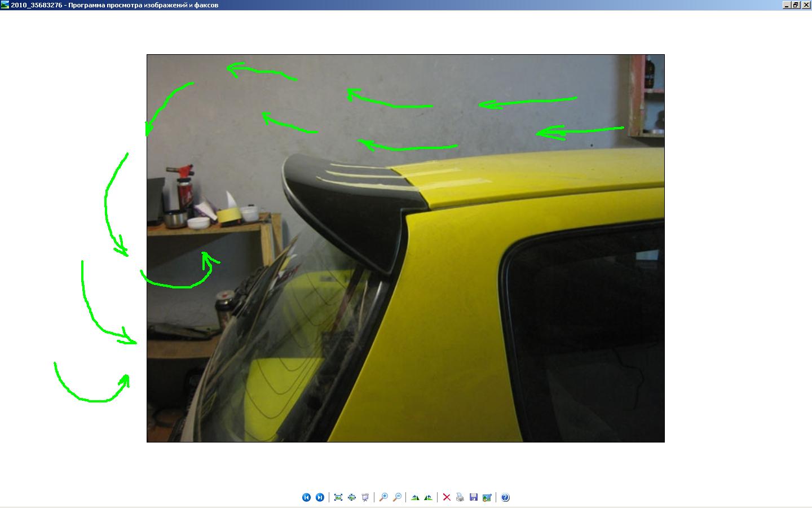
Task: Open the picture for editing
Action: (487, 497)
